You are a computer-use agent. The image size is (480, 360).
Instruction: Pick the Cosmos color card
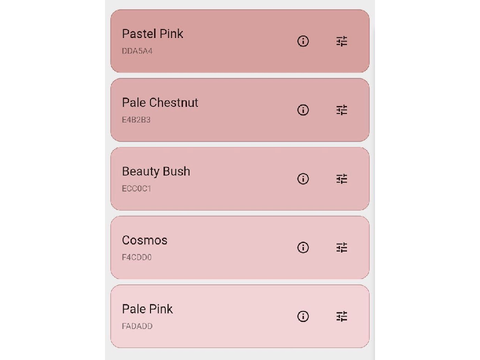[x=240, y=247]
